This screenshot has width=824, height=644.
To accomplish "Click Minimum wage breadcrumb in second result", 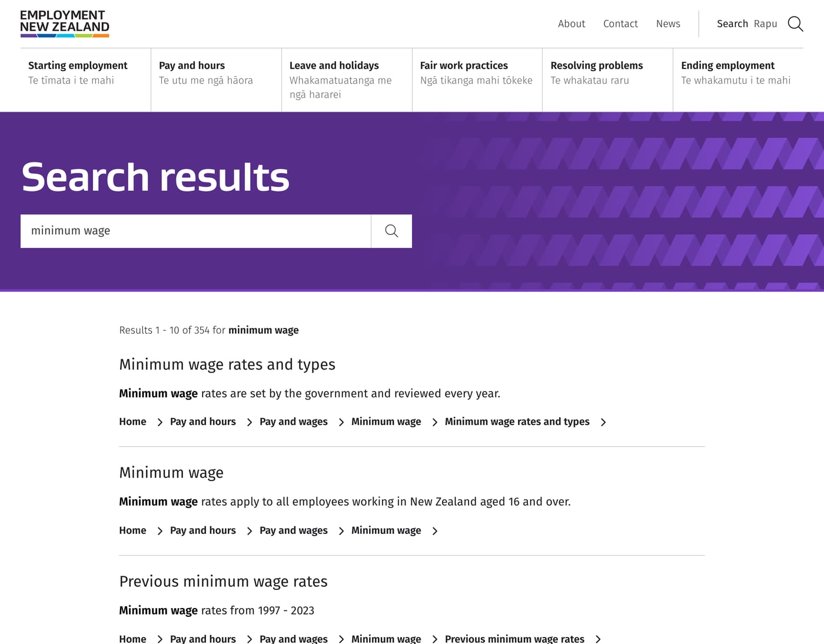I will click(386, 530).
